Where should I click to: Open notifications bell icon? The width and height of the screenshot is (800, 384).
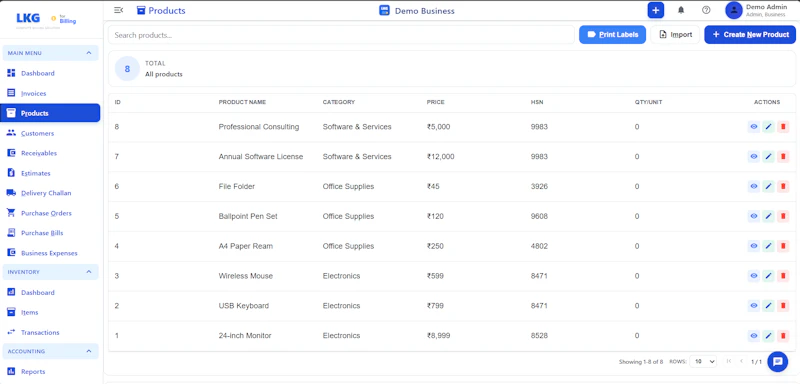(681, 10)
